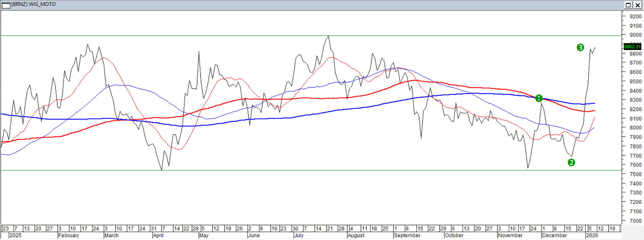Screen dimensions: 644x240
Task: Click the 9200 value on price axis
Action: 635,16
